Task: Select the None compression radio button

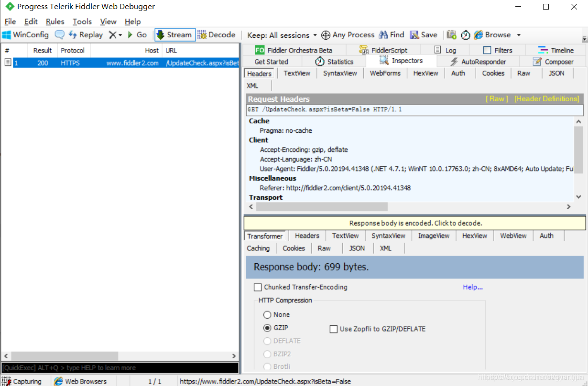Action: tap(267, 315)
